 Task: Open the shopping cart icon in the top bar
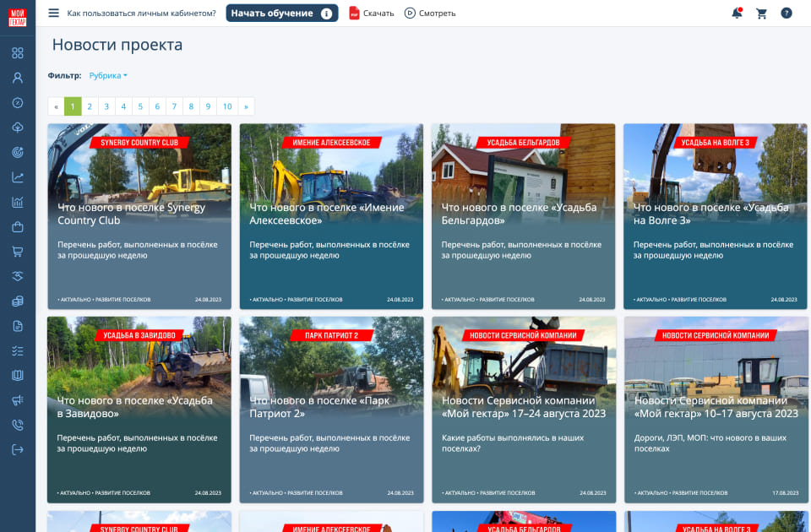[x=761, y=13]
